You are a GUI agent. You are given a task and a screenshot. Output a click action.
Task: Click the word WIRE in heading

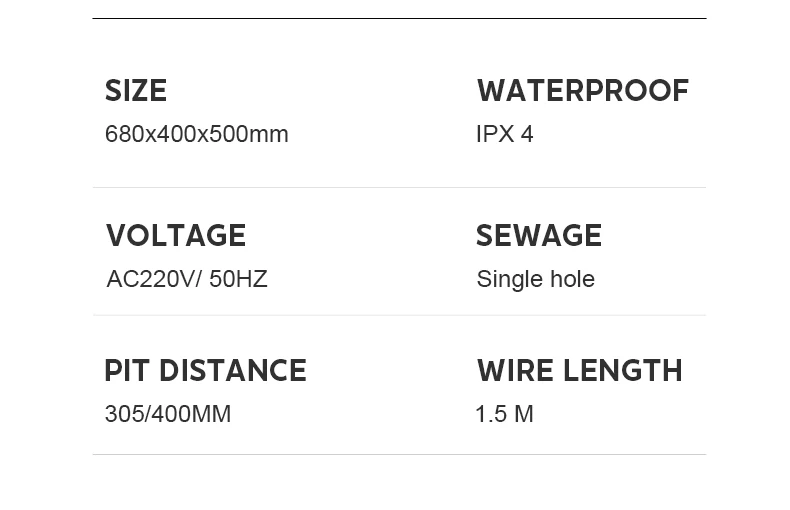pos(514,371)
